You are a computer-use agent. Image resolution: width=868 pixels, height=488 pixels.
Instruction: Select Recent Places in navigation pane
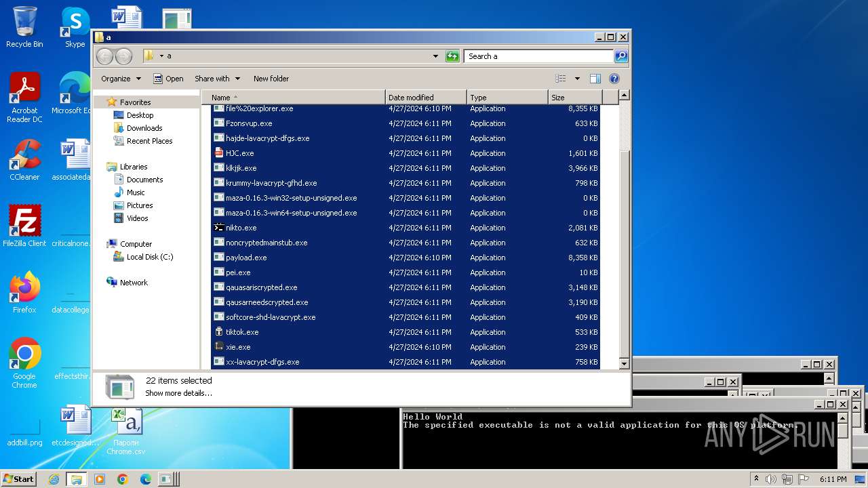[149, 141]
